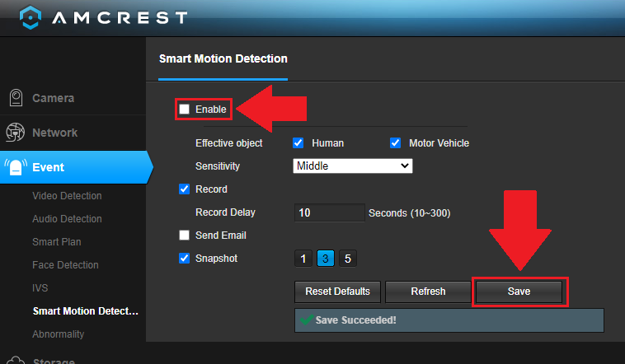The height and width of the screenshot is (364, 625).
Task: Open the Smart Motion Detection tab
Action: (x=223, y=59)
